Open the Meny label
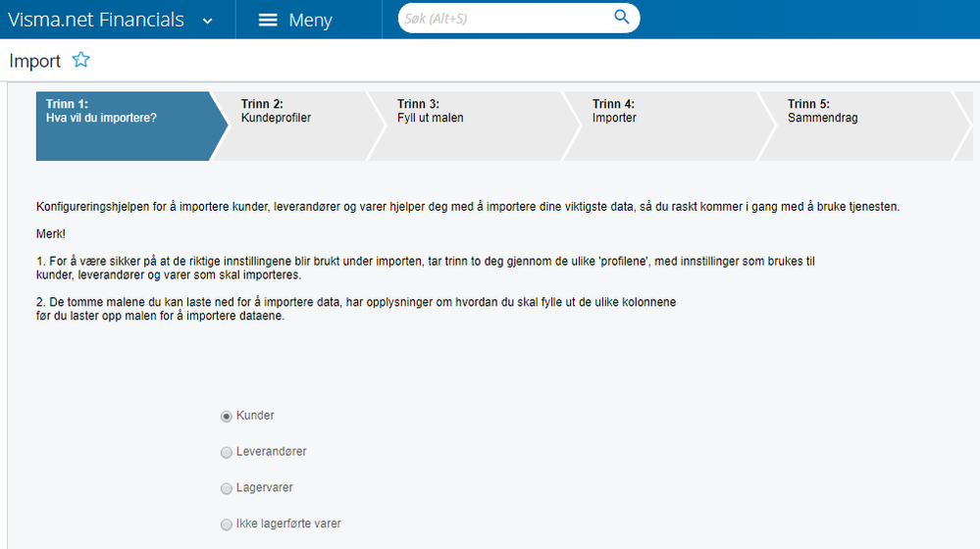Image resolution: width=980 pixels, height=549 pixels. (x=310, y=20)
